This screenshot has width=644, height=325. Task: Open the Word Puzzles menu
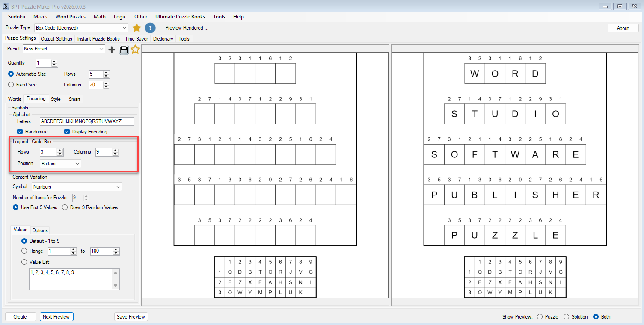pyautogui.click(x=70, y=17)
